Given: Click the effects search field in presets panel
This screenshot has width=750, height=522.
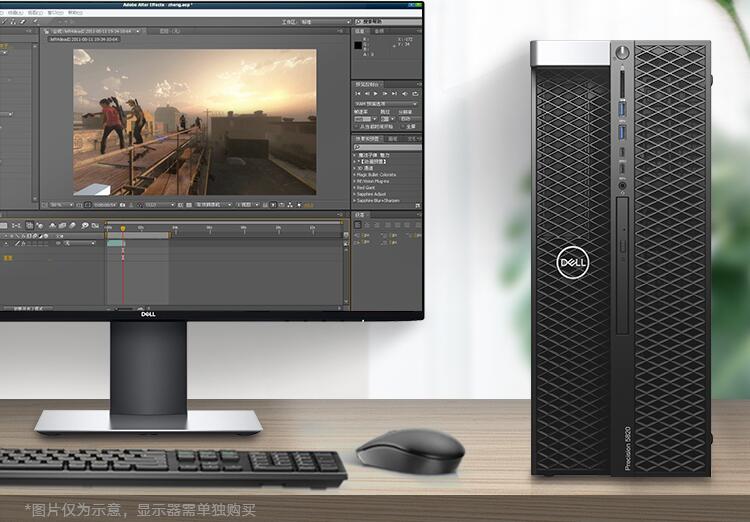Looking at the screenshot, I should tap(386, 147).
